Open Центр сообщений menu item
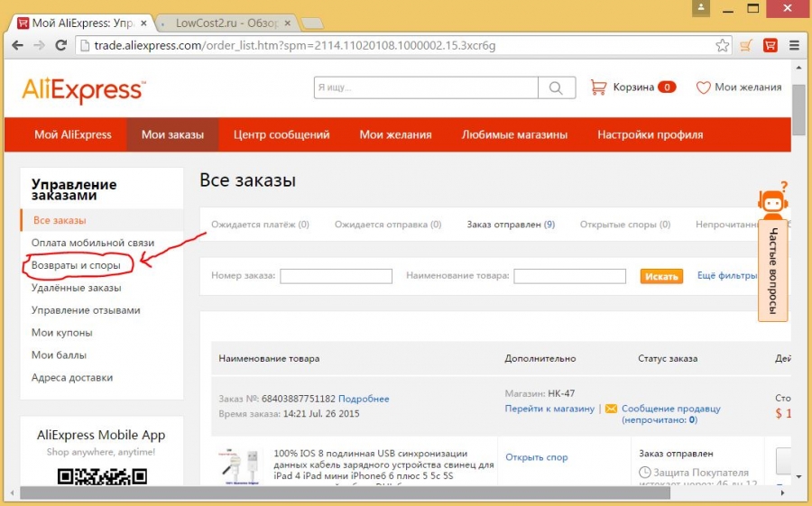This screenshot has height=506, width=812. pyautogui.click(x=281, y=134)
